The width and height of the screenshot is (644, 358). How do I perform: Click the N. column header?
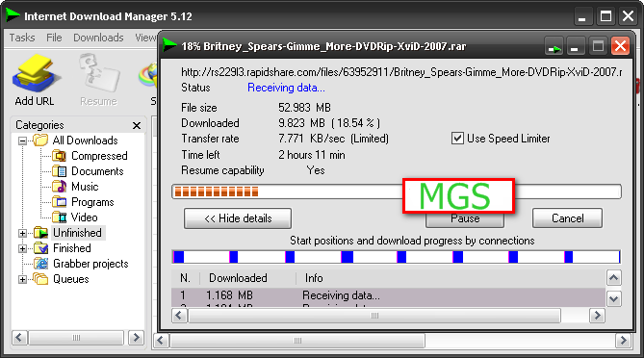tap(185, 278)
